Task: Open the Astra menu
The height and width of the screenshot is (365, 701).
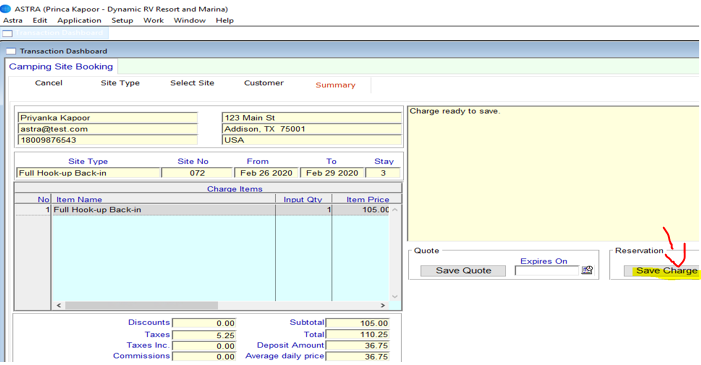Action: click(x=13, y=21)
